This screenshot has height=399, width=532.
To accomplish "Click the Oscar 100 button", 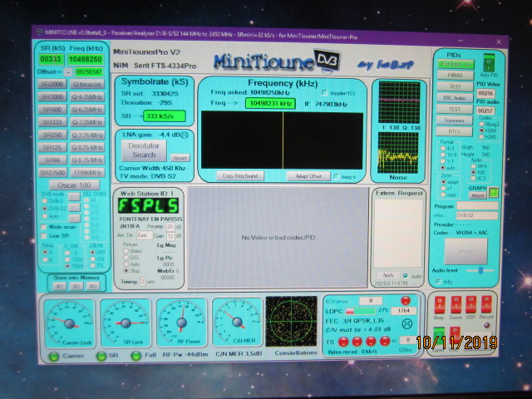I will (74, 185).
